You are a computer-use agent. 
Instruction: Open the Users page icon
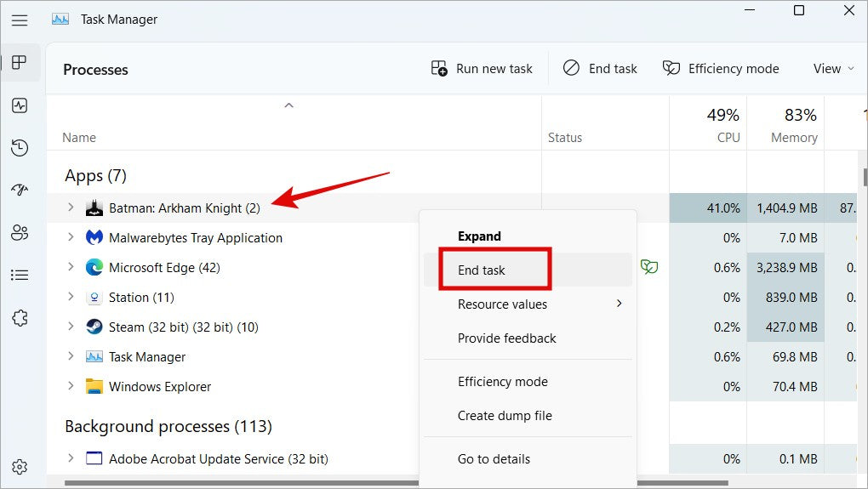pos(20,232)
